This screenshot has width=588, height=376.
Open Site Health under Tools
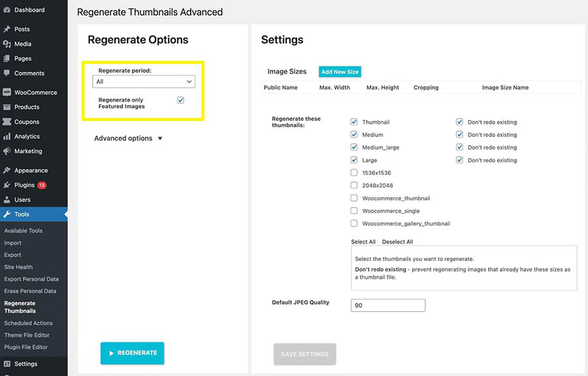18,267
